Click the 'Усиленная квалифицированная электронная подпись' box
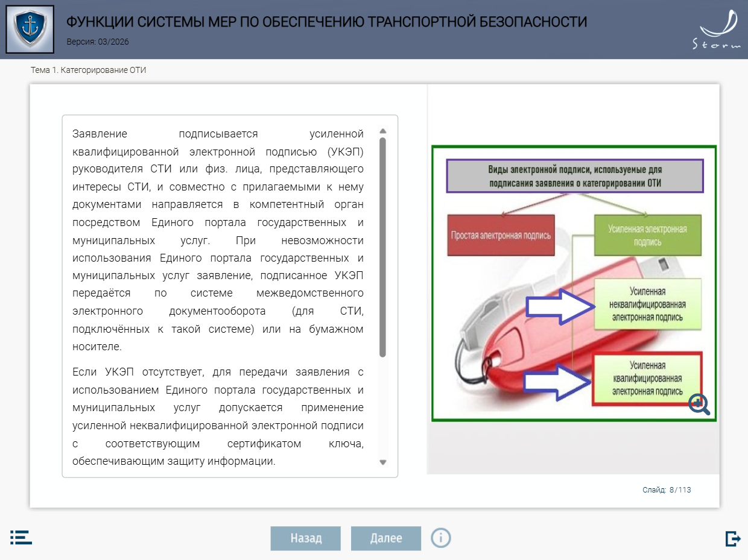 (648, 379)
